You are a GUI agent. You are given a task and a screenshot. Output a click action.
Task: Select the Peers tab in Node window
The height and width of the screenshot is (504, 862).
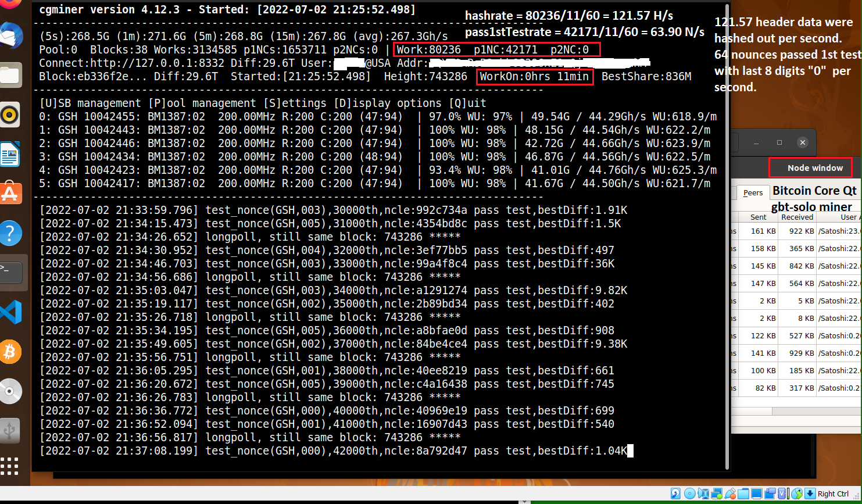pos(753,193)
